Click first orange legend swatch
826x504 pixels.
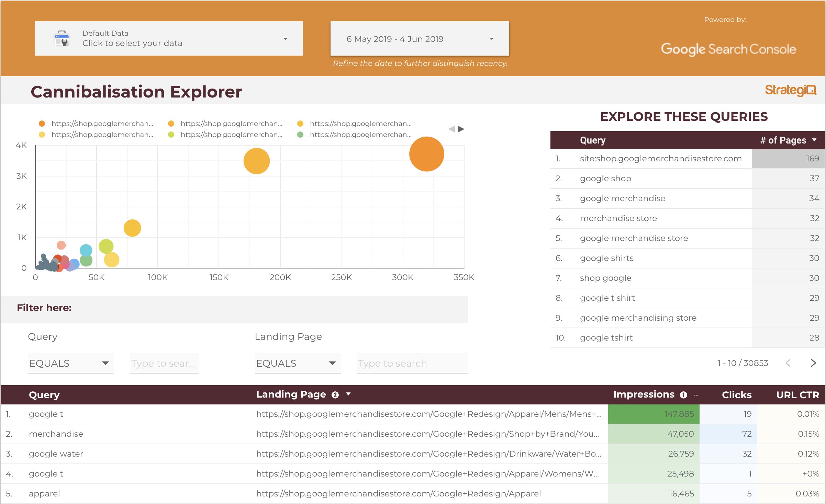(42, 124)
